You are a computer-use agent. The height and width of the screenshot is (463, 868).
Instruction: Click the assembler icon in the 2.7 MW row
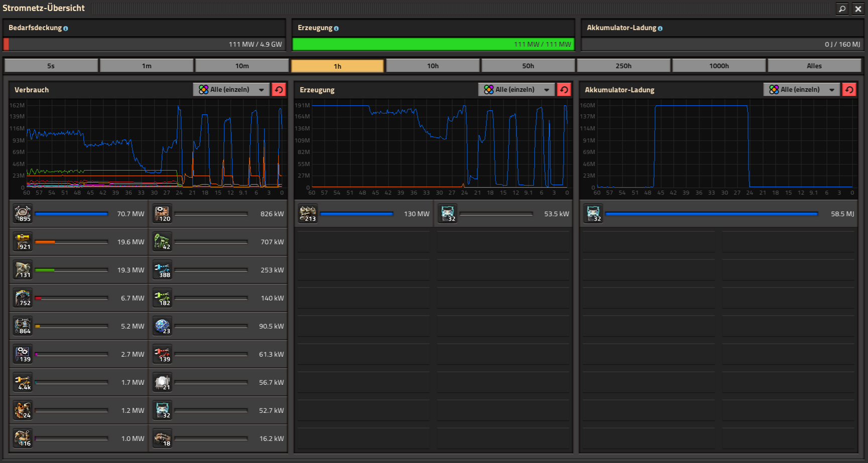(x=23, y=354)
